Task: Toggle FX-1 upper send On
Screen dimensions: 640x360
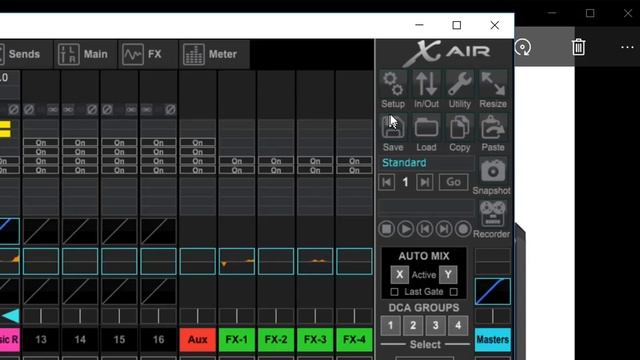Action: [x=237, y=161]
